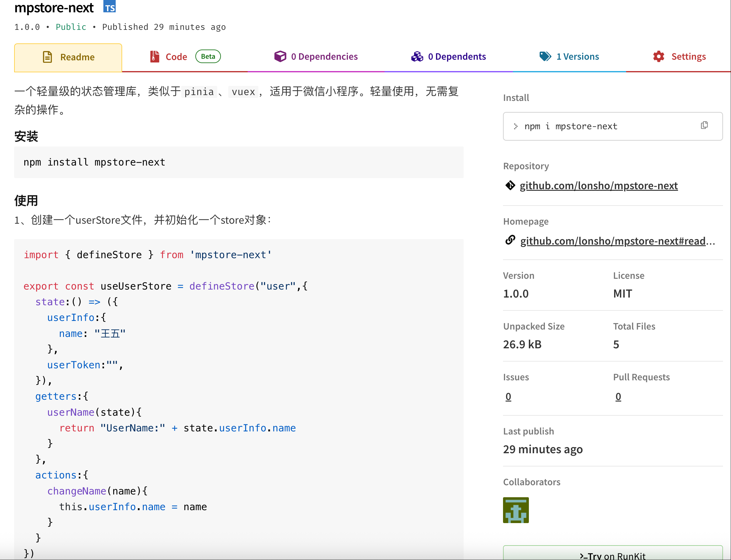731x560 pixels.
Task: Copy the npm install command icon
Action: click(x=704, y=125)
